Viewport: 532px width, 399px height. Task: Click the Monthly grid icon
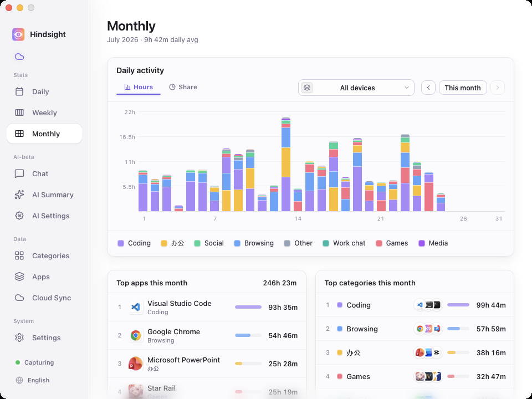click(x=19, y=134)
